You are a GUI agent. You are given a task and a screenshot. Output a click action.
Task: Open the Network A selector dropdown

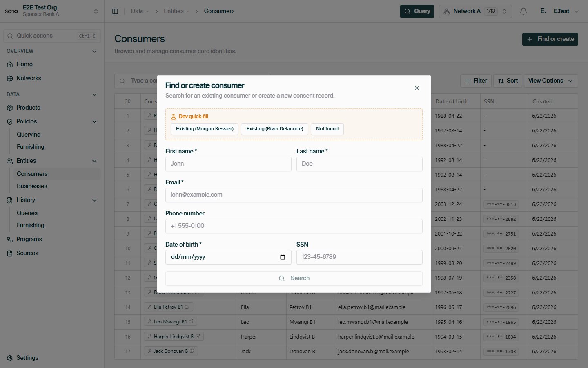475,11
